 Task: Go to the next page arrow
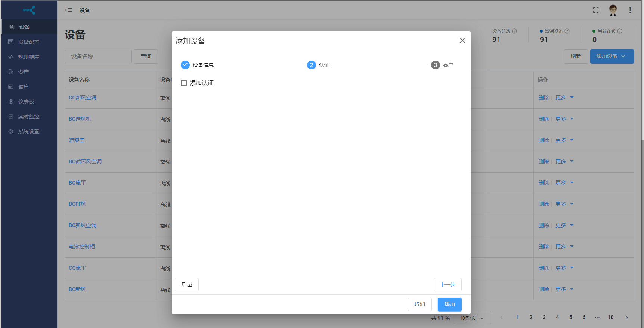(626, 317)
